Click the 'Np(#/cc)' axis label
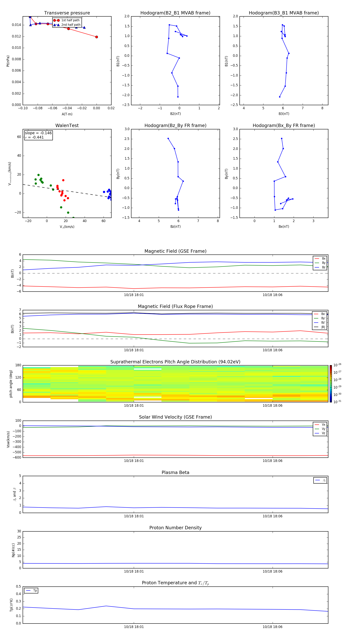Viewport: 351px width, 644px height. pyautogui.click(x=13, y=550)
